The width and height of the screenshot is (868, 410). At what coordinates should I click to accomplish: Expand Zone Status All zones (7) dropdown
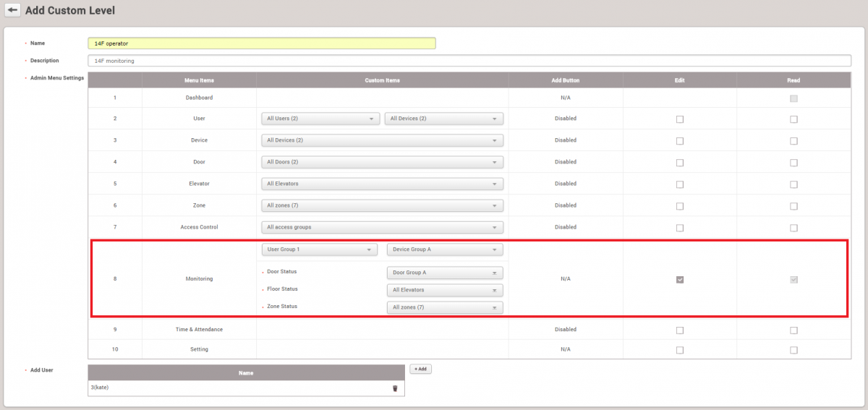445,307
